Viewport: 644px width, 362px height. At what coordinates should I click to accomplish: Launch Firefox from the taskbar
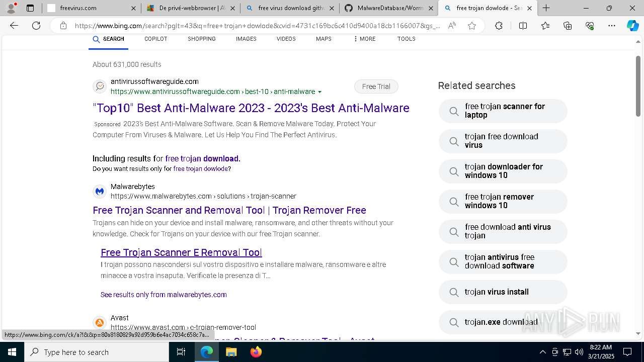click(256, 352)
